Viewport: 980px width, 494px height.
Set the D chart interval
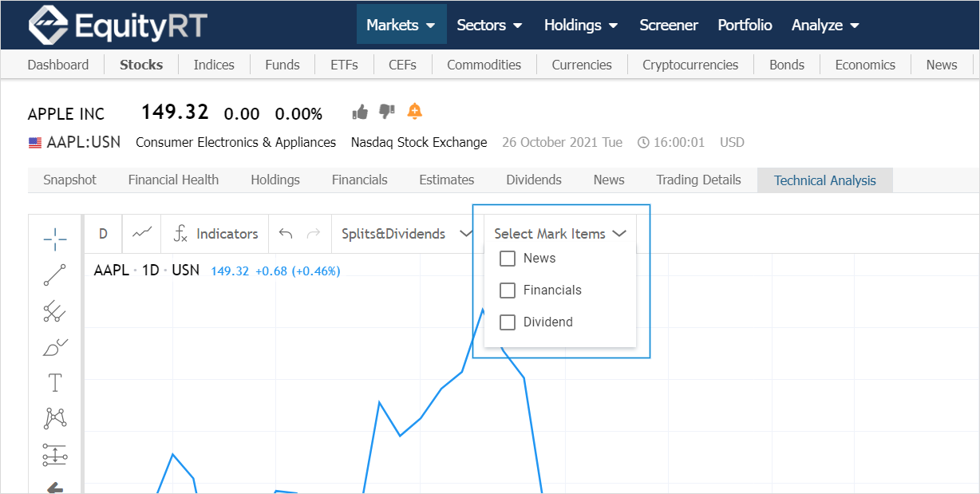[x=103, y=234]
